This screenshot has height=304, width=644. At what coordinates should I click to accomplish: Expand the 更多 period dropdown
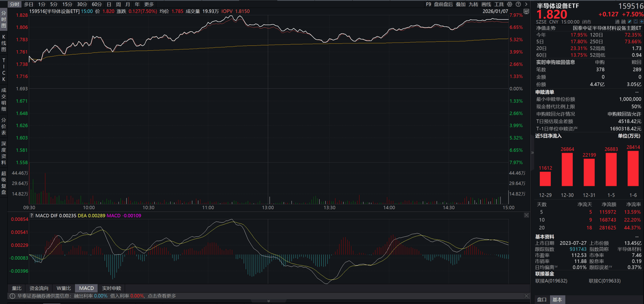pyautogui.click(x=149, y=4)
